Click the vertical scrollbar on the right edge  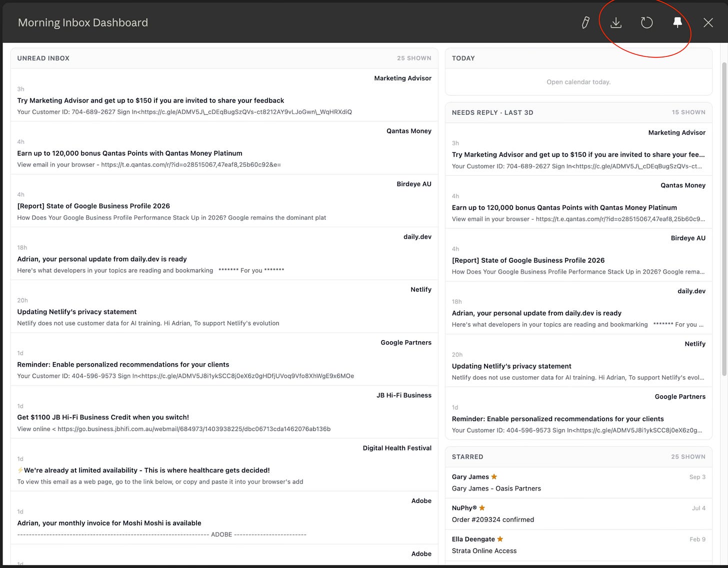(x=724, y=219)
